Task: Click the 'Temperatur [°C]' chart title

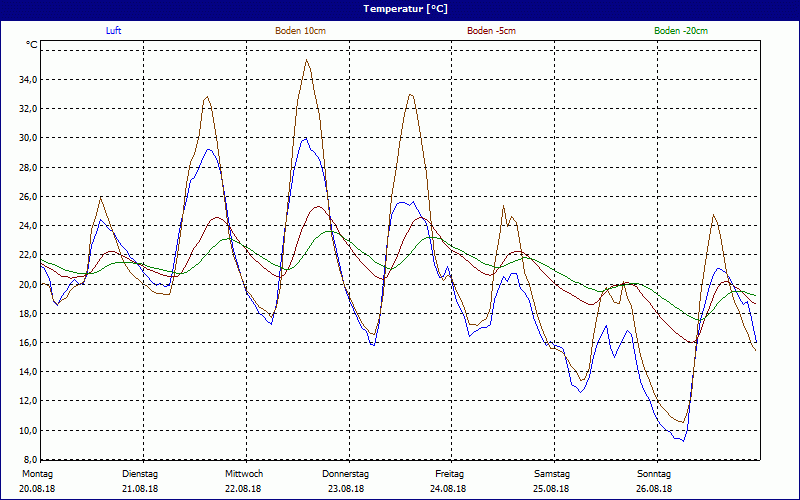Action: pyautogui.click(x=405, y=9)
